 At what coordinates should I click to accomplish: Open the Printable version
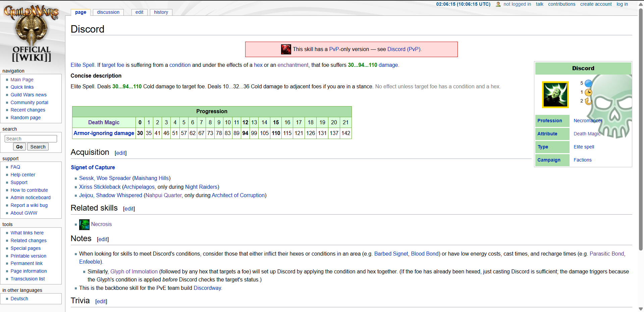(28, 256)
